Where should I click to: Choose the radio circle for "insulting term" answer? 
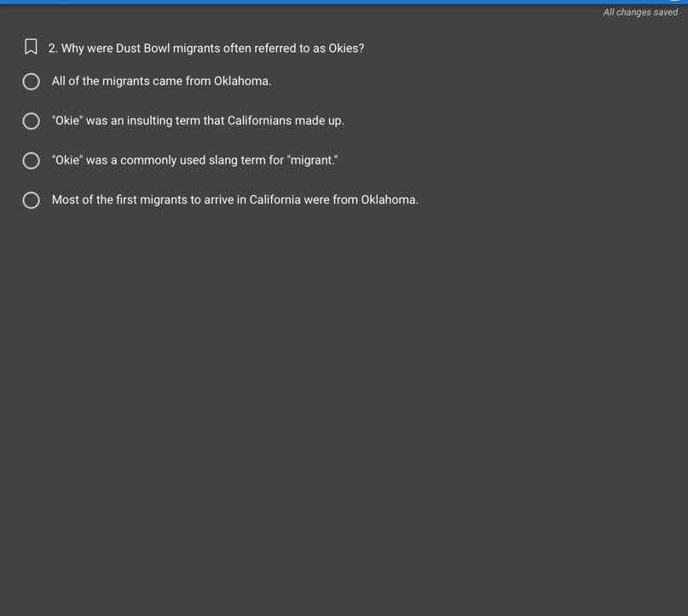click(31, 121)
